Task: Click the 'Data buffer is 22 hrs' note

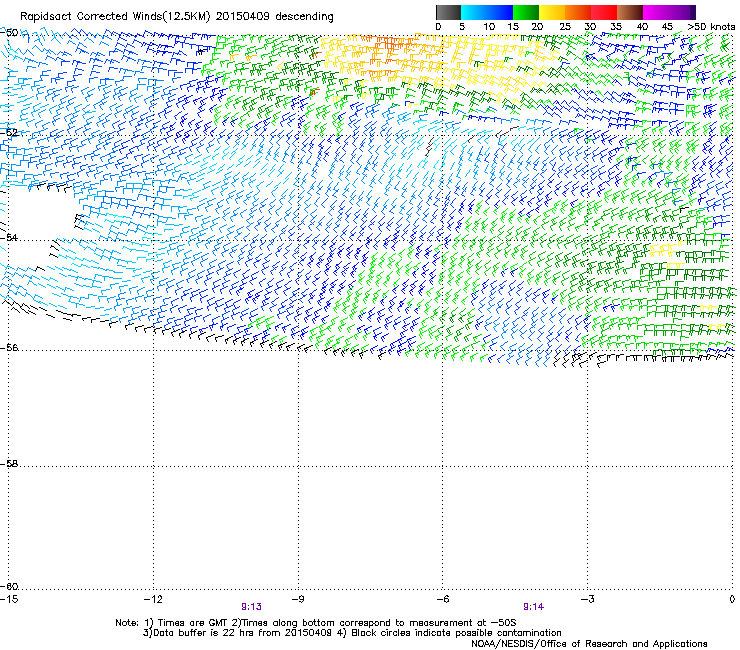Action: pos(352,633)
